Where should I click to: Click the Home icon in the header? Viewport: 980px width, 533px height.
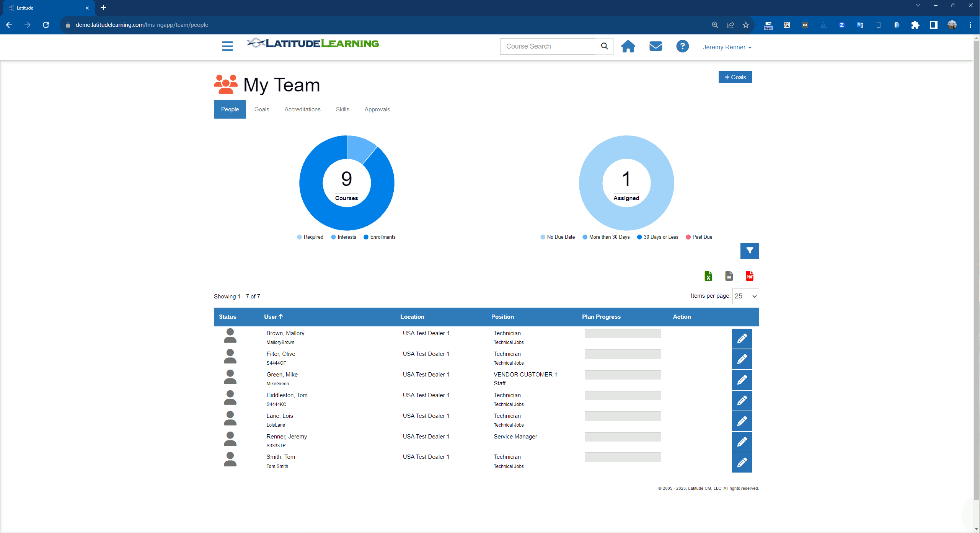point(628,46)
